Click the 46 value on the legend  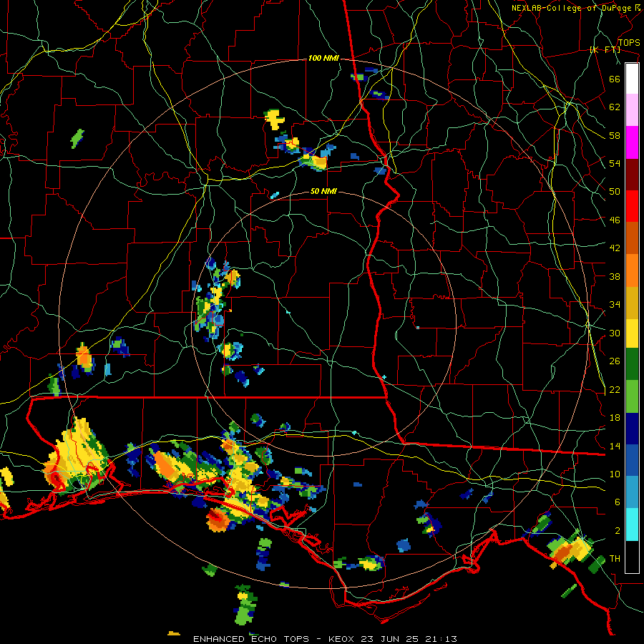615,220
